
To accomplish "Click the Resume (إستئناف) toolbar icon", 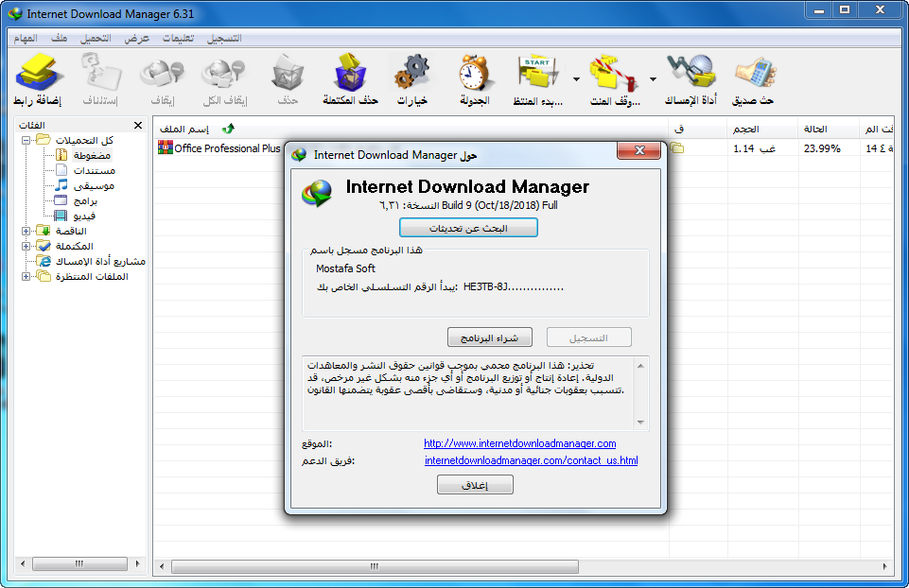I will pyautogui.click(x=100, y=79).
